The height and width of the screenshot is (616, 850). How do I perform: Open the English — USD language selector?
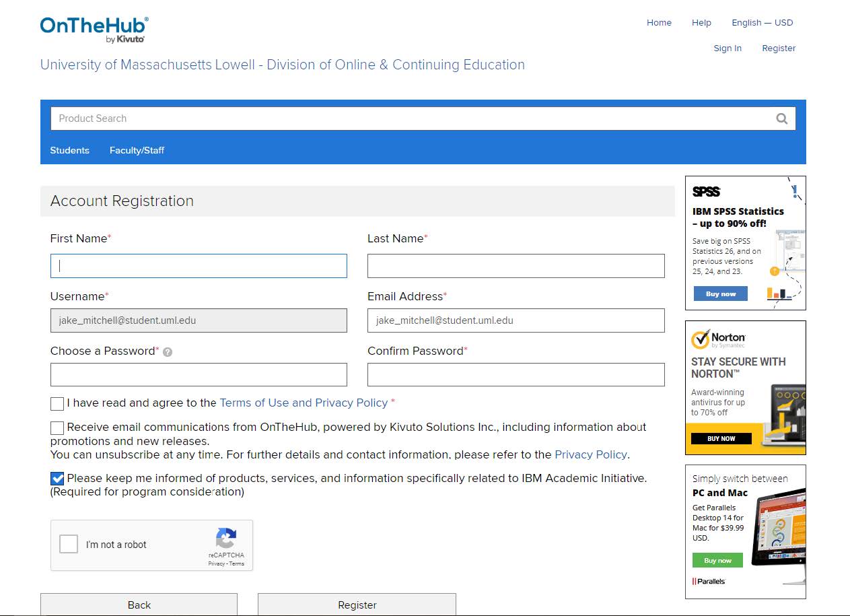click(762, 23)
